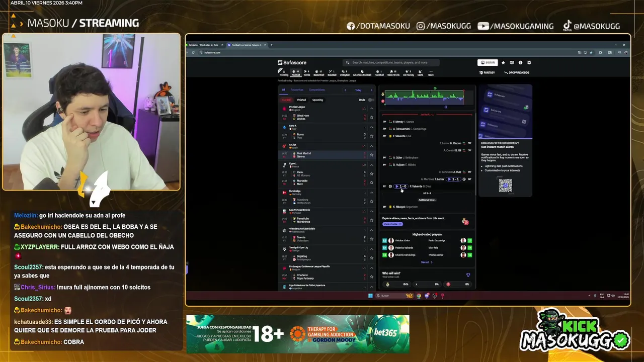Favourite the Marseille vs Metz match
Viewport: 644px width, 362px height.
(372, 183)
